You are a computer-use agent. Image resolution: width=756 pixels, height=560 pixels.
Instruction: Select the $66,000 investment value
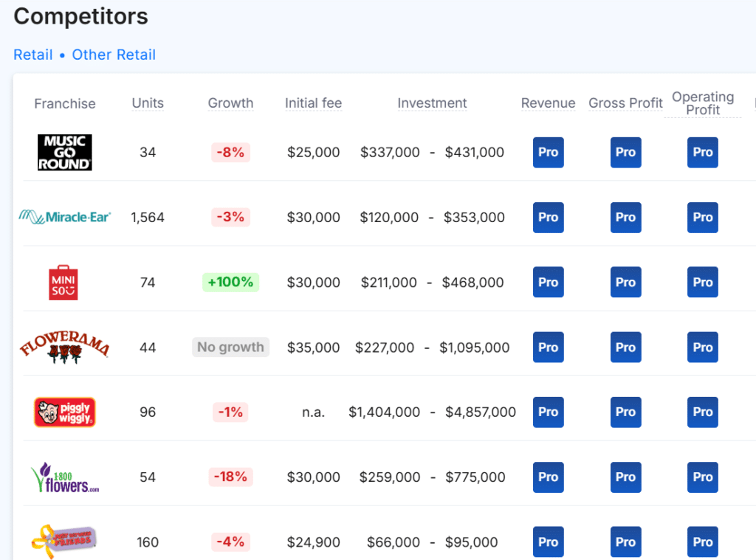click(x=394, y=542)
